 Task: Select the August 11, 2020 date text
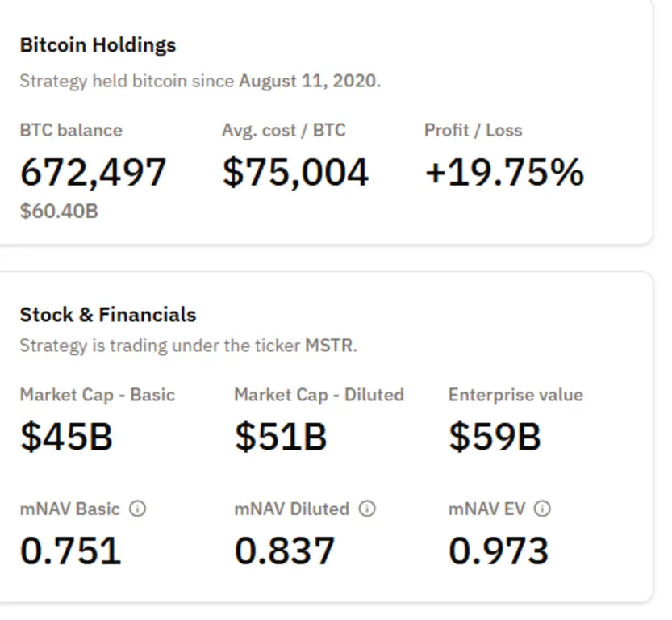click(308, 82)
